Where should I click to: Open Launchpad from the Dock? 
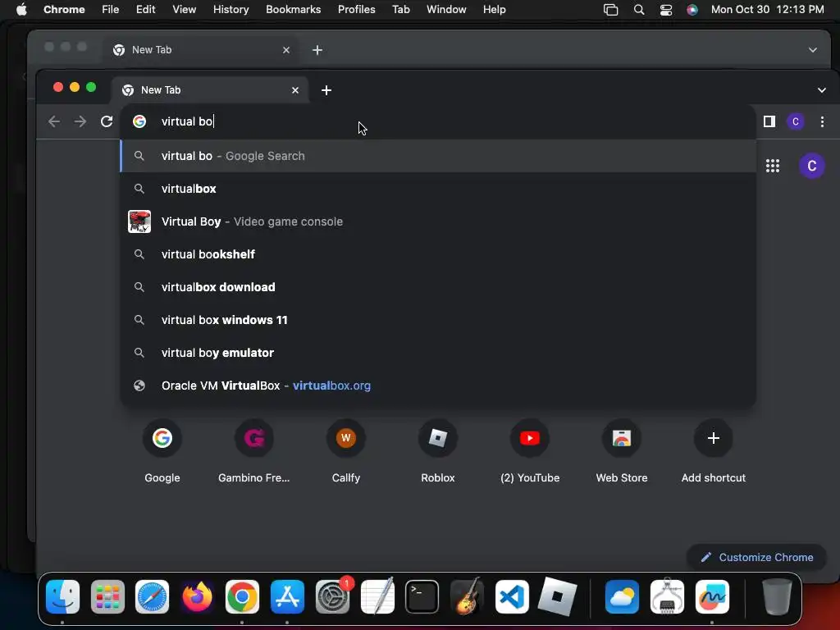(x=107, y=596)
